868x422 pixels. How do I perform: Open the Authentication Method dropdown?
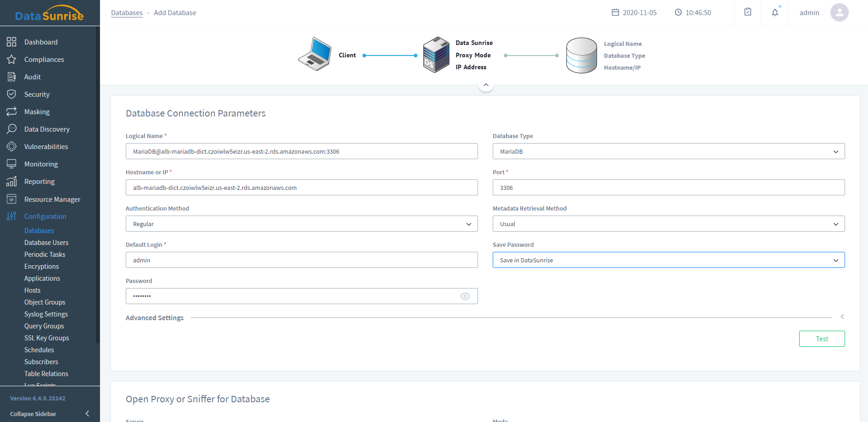click(x=301, y=224)
